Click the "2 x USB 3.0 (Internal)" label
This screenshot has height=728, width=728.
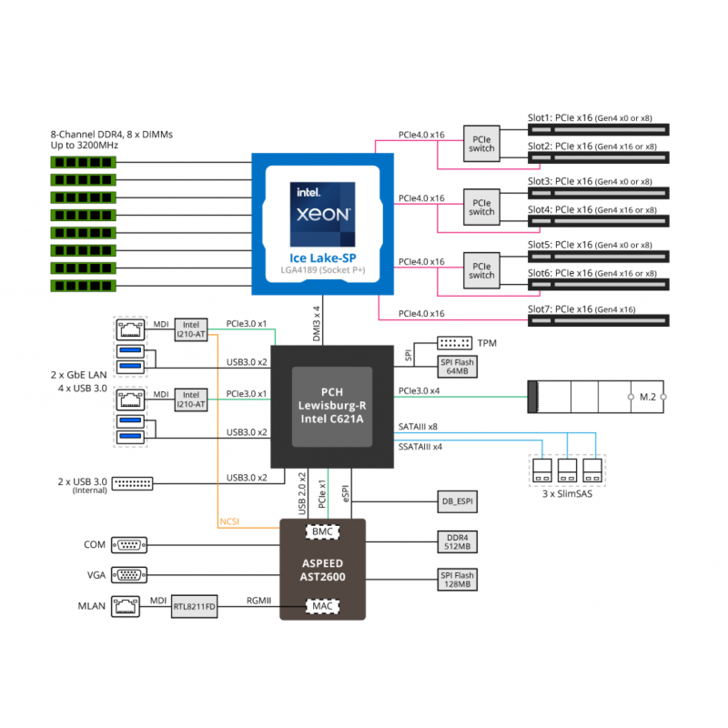[x=82, y=485]
